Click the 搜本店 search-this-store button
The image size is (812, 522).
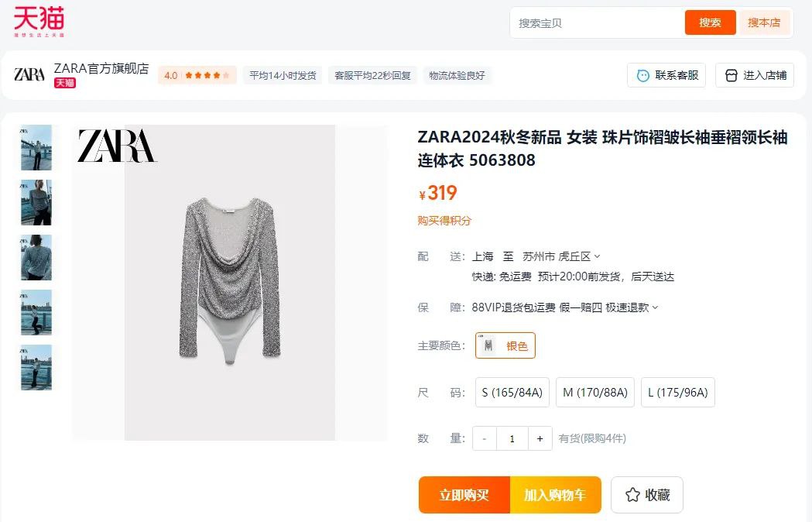click(764, 22)
